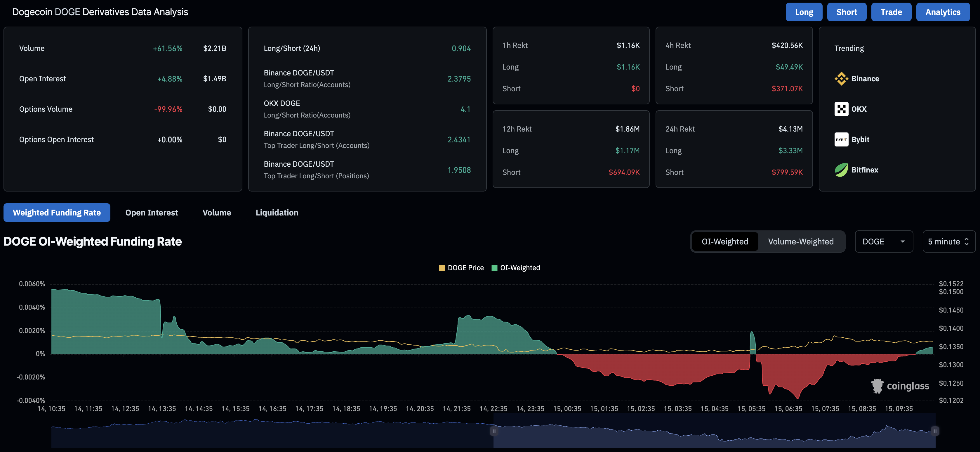Open the Analytics page
980x452 pixels.
[943, 12]
